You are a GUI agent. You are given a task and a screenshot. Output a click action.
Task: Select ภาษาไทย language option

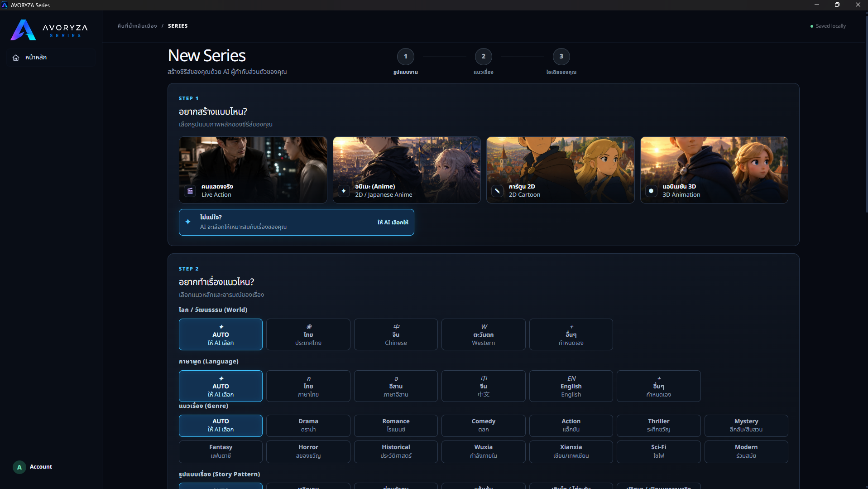click(308, 386)
